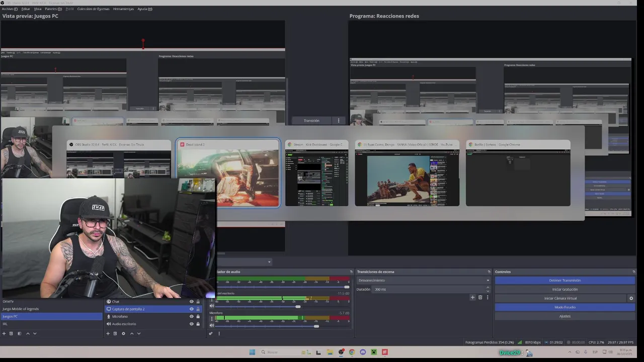This screenshot has height=362, width=644.
Task: Toggle lock on Chat source
Action: [x=198, y=302]
